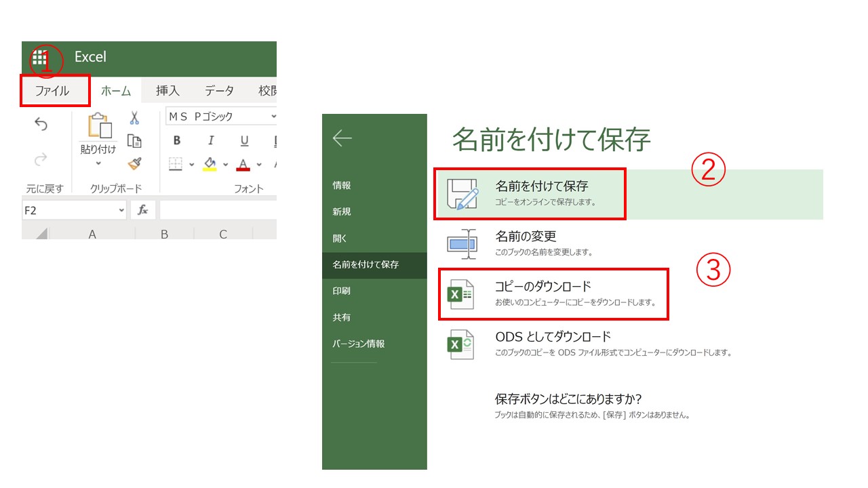The height and width of the screenshot is (488, 868).
Task: Click the back arrow in the file menu
Action: click(342, 138)
